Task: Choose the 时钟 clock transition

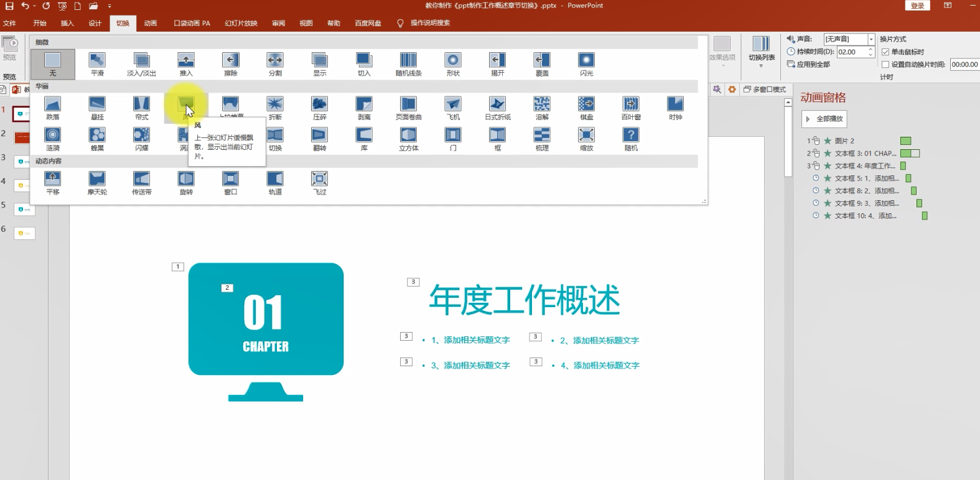Action: tap(675, 108)
